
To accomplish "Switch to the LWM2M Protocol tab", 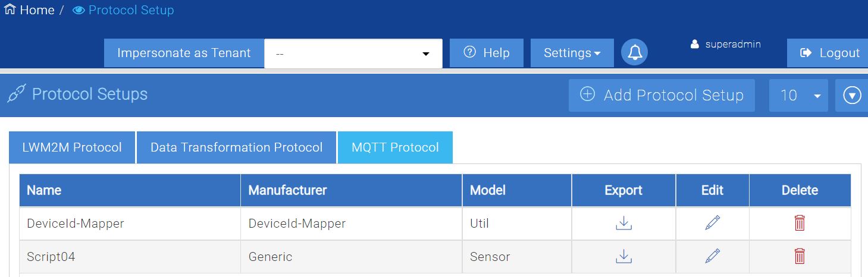I will [72, 147].
